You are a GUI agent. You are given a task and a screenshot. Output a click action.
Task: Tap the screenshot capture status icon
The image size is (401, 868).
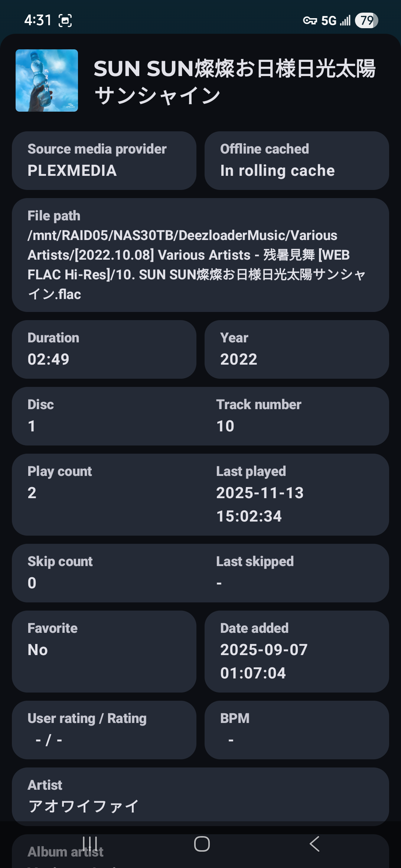click(x=65, y=20)
